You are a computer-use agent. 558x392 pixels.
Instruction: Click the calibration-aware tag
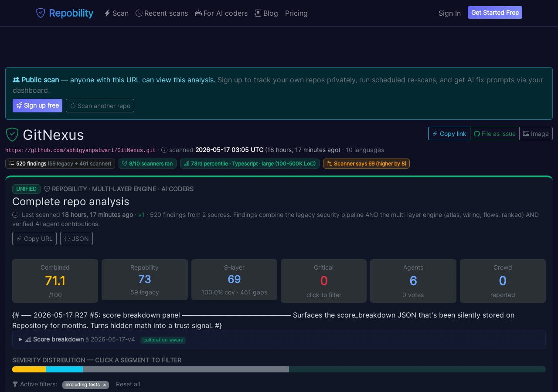point(163,340)
